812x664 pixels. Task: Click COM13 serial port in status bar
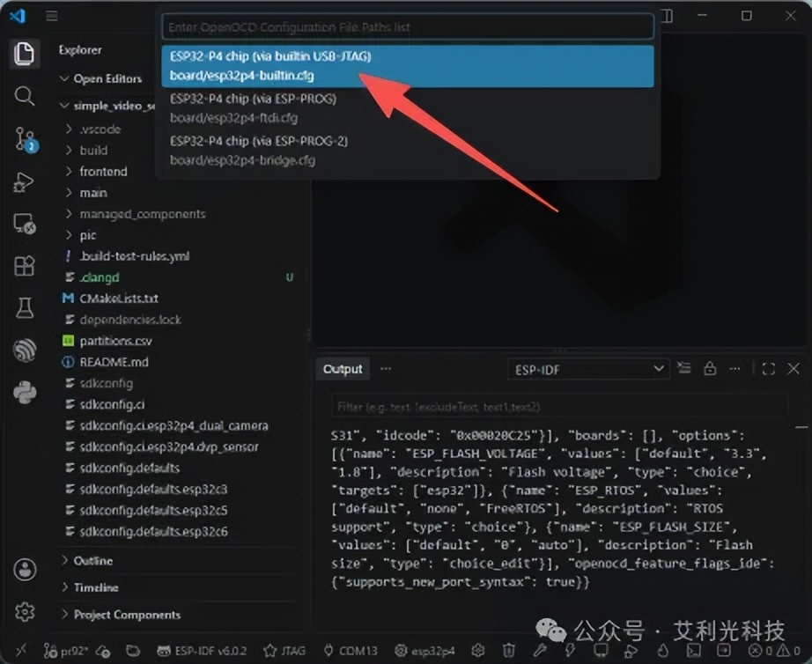pyautogui.click(x=351, y=651)
